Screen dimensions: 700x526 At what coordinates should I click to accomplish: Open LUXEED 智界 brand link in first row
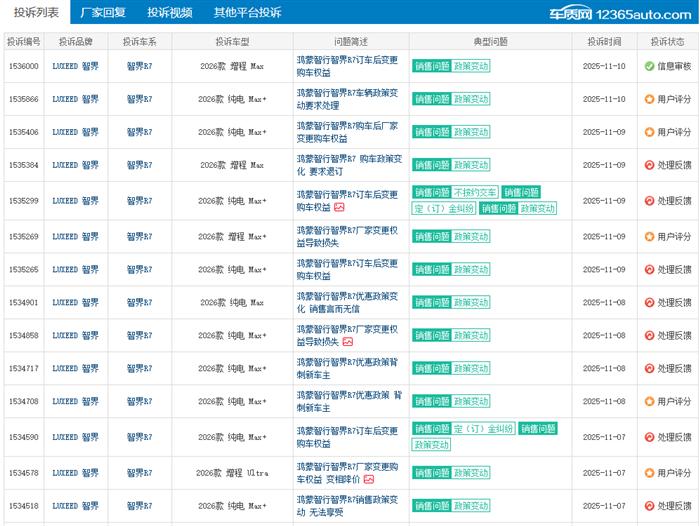tap(75, 66)
